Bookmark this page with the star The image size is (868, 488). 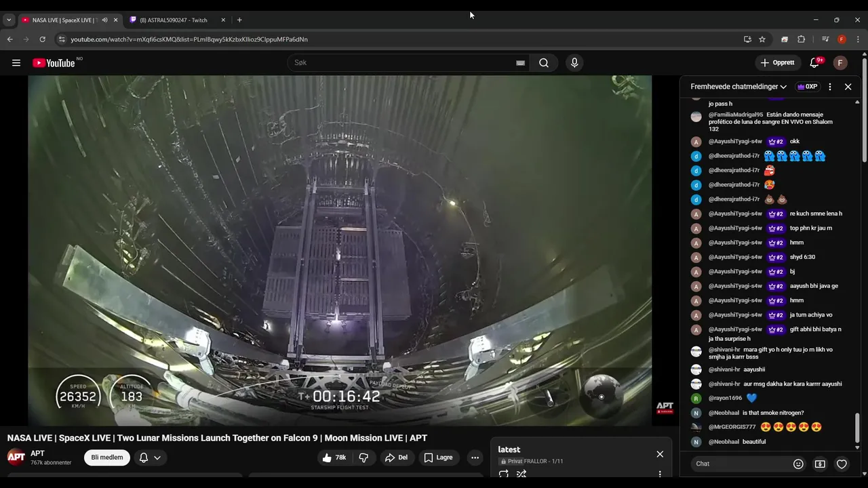pos(762,39)
